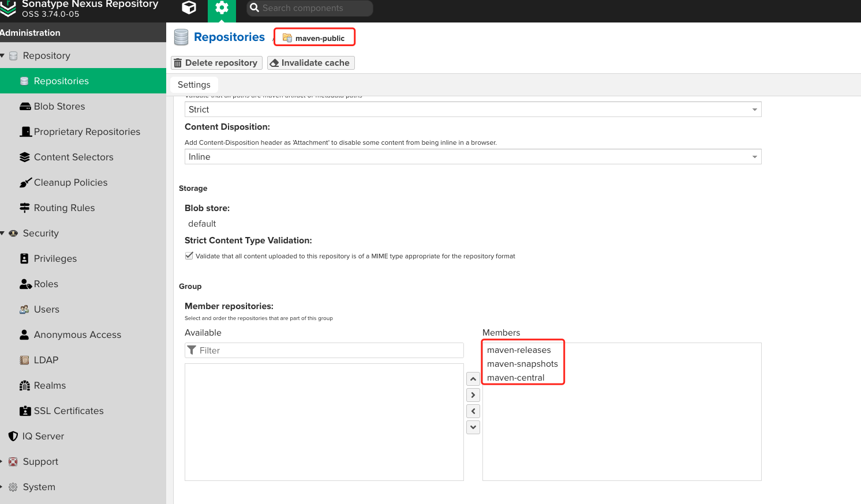Click the SSL Certificates icon

(x=25, y=411)
